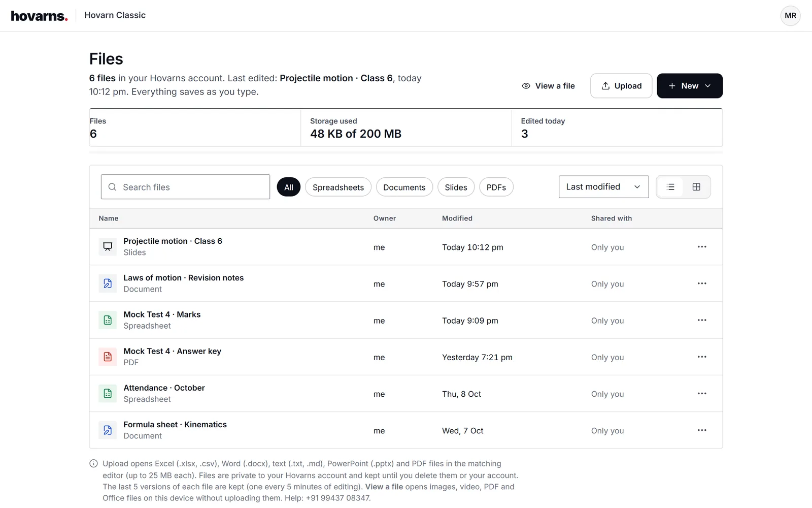Open file Formula sheet · Kinematics
This screenshot has width=812, height=508.
click(175, 424)
